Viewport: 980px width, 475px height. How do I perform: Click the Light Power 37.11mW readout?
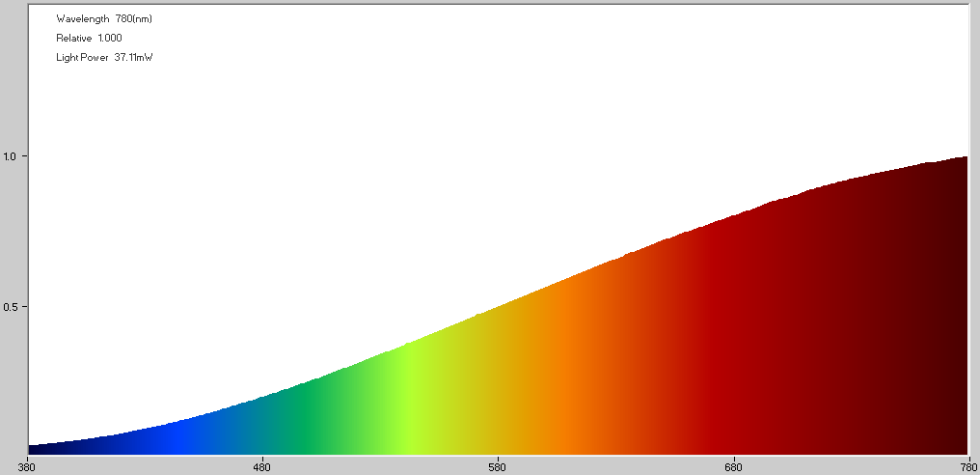click(104, 58)
